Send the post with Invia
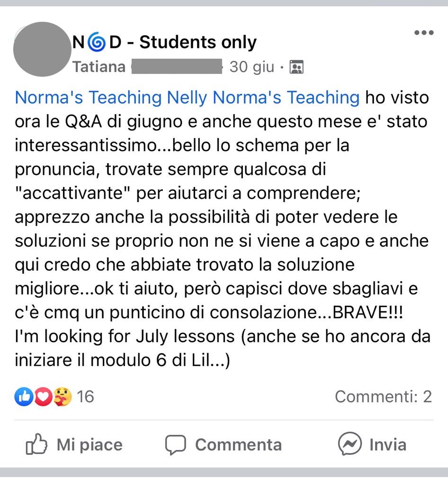448x488 pixels. [372, 444]
